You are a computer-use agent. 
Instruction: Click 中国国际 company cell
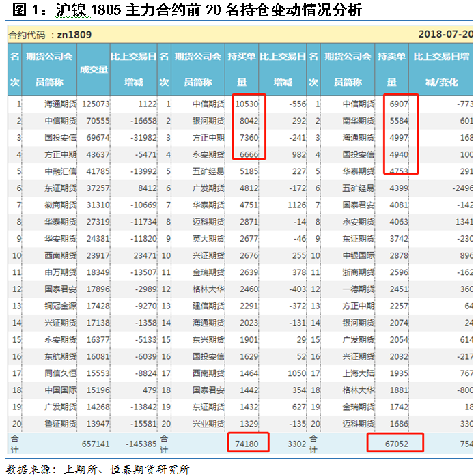(60, 390)
